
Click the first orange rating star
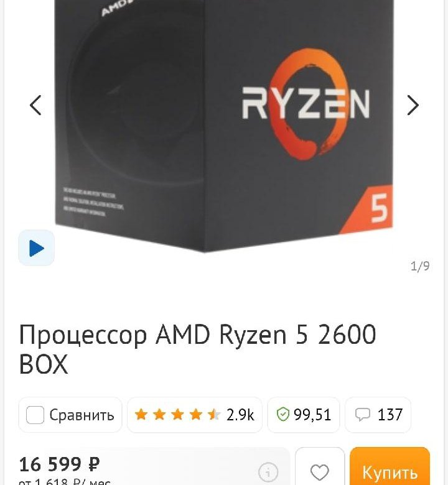point(141,415)
